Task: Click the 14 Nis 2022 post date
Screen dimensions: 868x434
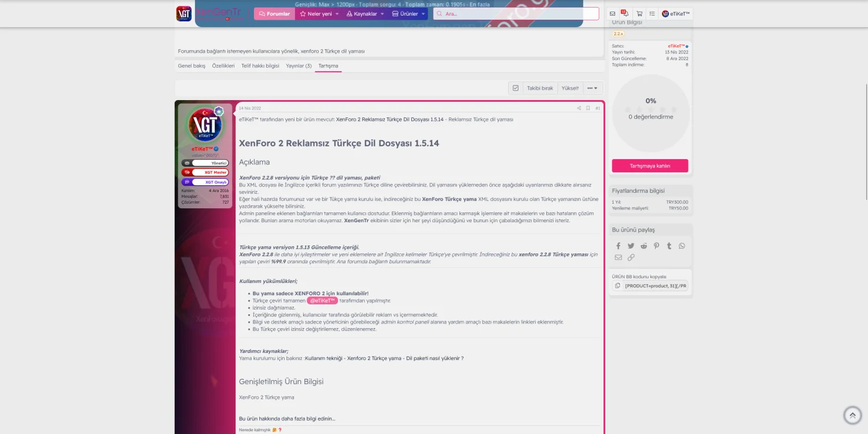Action: (250, 108)
